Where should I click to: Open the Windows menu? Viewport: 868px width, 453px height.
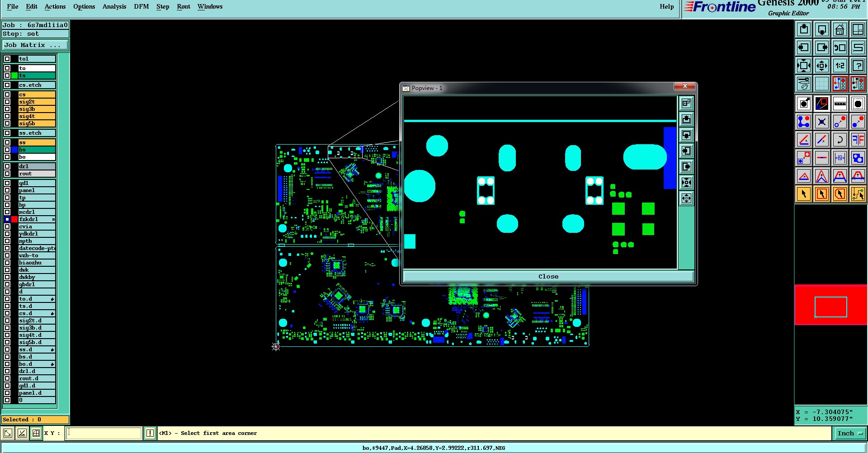click(210, 6)
